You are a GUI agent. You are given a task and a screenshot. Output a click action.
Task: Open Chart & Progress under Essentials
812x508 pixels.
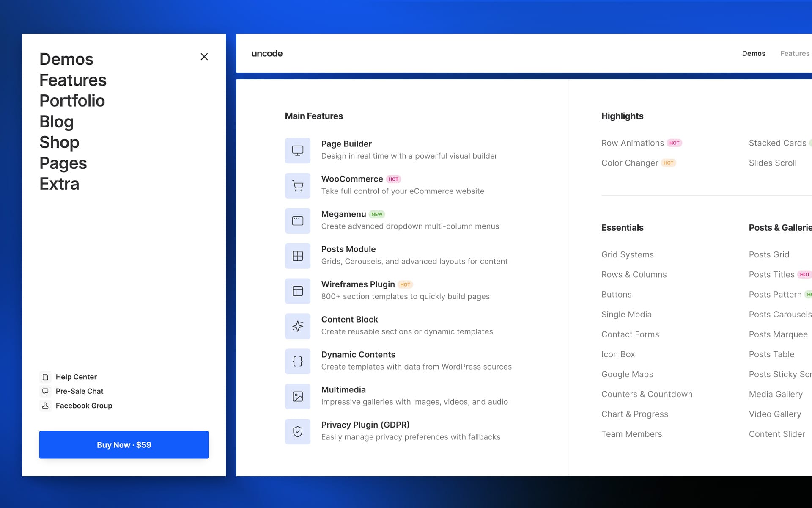coord(635,414)
